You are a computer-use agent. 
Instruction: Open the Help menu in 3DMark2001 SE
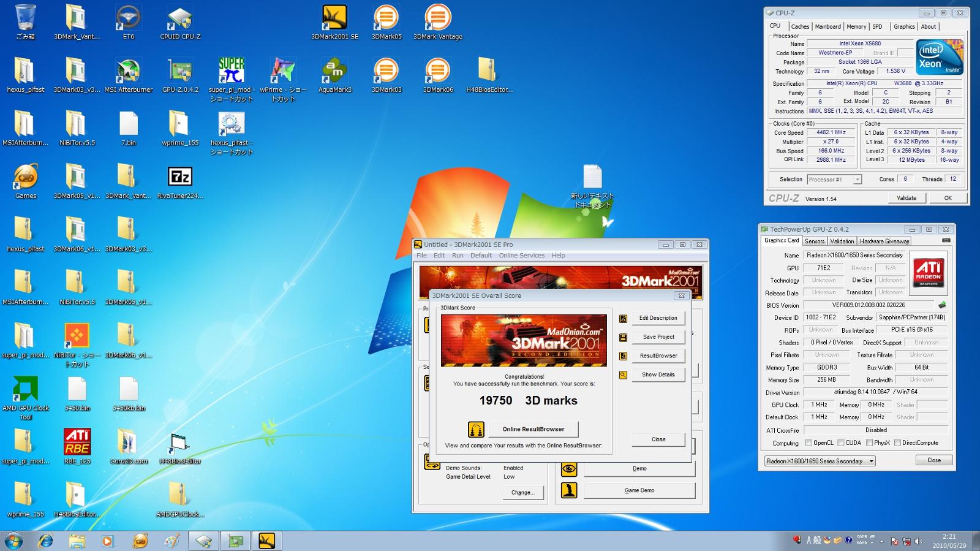point(558,256)
